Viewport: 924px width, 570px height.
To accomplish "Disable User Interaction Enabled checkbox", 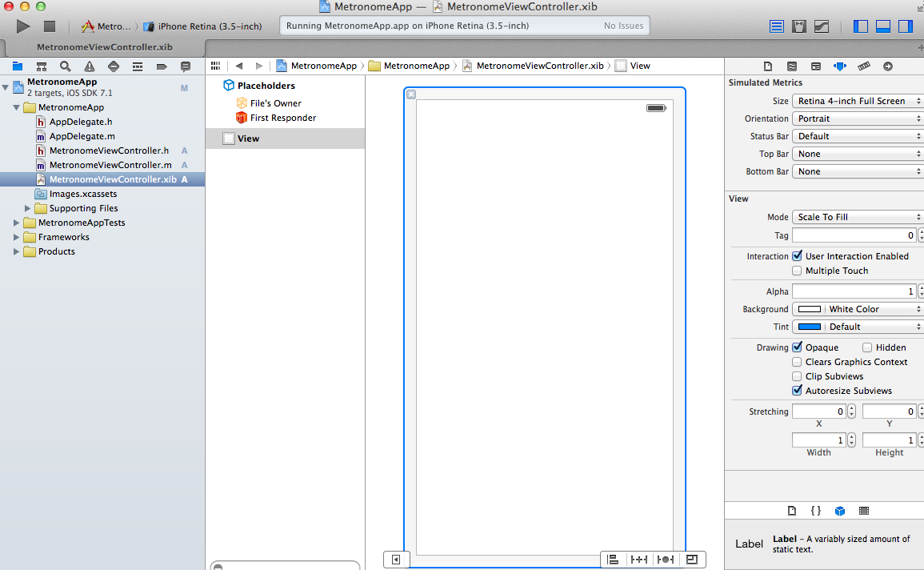I will (x=797, y=256).
